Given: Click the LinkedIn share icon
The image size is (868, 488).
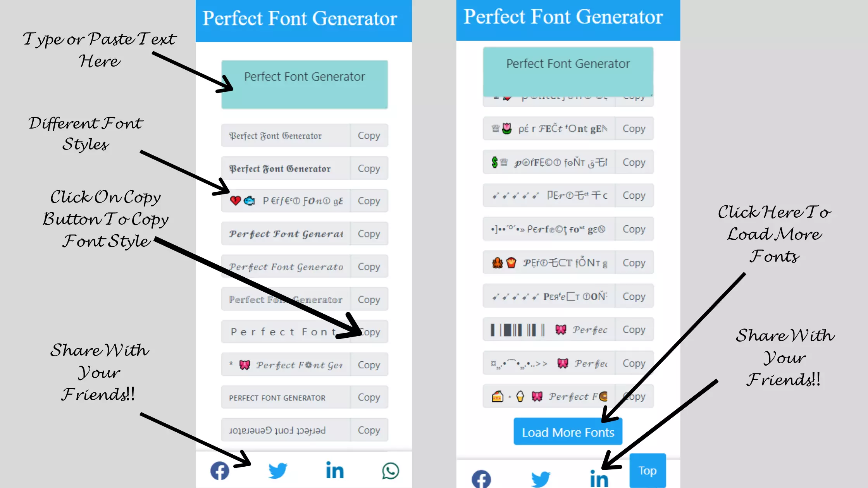Looking at the screenshot, I should coord(334,471).
